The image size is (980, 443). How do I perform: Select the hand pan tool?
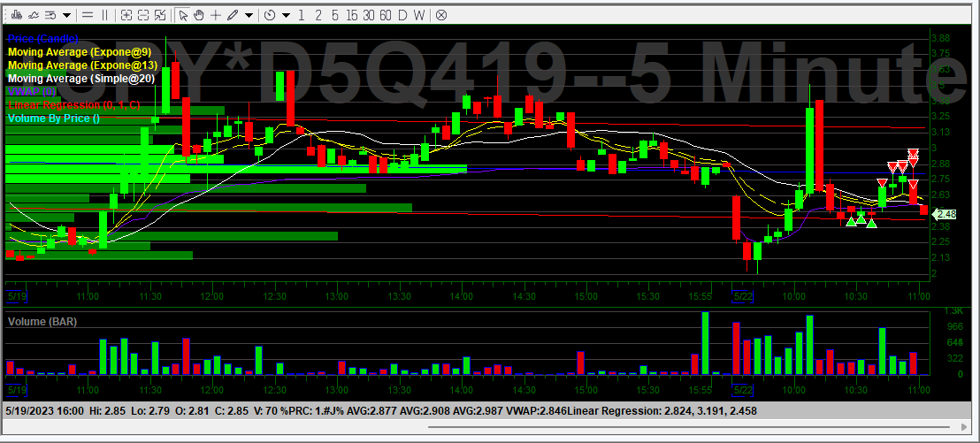pyautogui.click(x=199, y=15)
